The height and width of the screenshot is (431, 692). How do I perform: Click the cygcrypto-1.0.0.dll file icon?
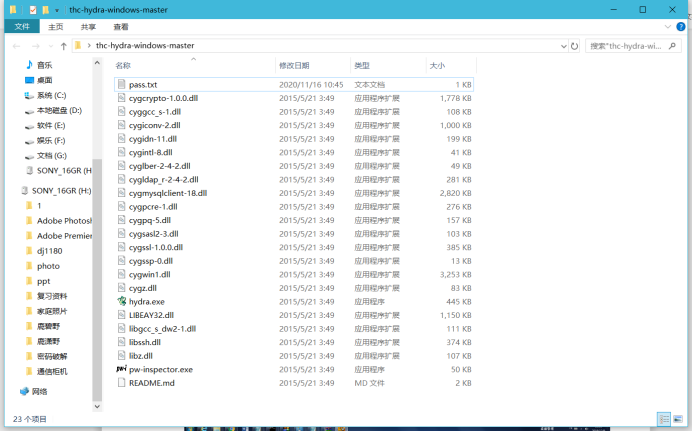pyautogui.click(x=121, y=98)
